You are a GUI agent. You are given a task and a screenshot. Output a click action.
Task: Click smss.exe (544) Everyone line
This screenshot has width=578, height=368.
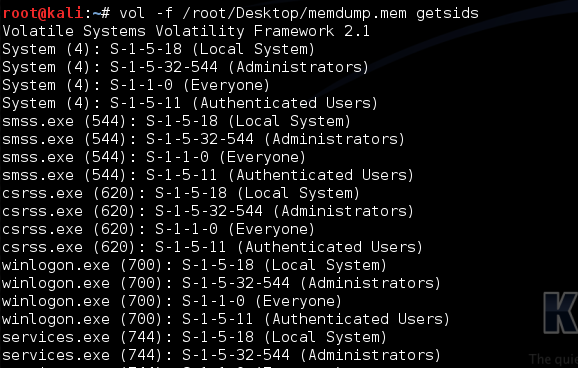pyautogui.click(x=154, y=157)
